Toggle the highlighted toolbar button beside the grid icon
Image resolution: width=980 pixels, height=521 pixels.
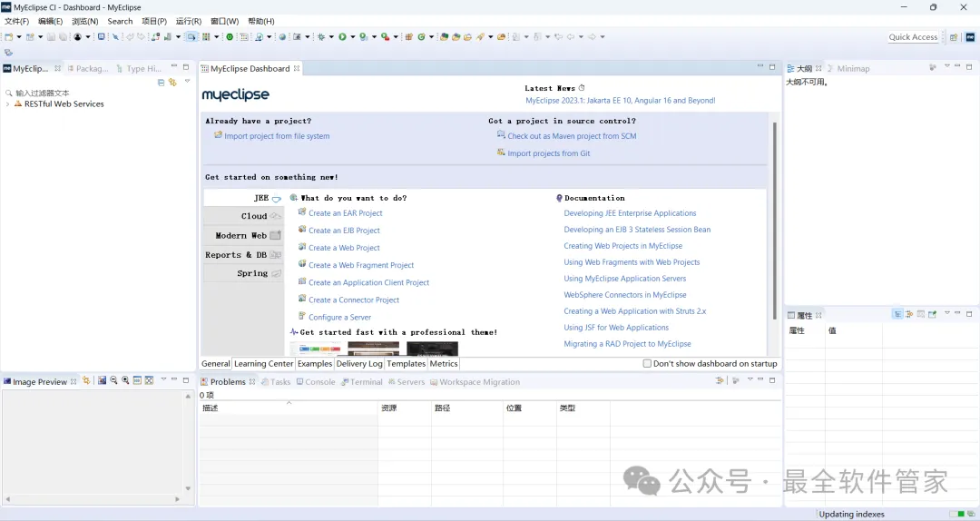191,37
